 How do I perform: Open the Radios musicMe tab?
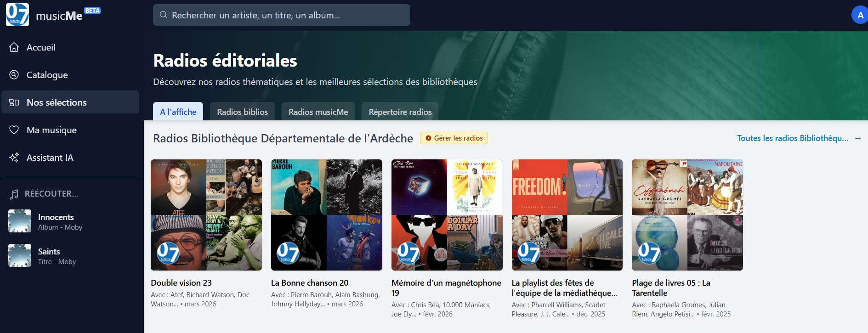[x=318, y=112]
